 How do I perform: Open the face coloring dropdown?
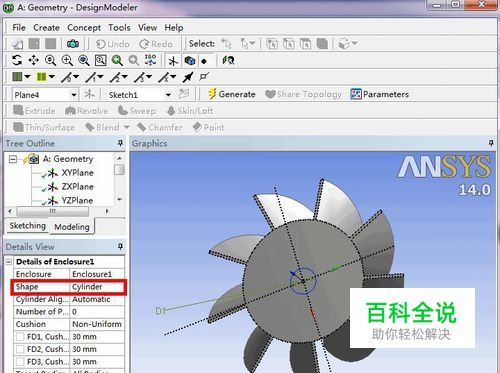tap(27, 77)
